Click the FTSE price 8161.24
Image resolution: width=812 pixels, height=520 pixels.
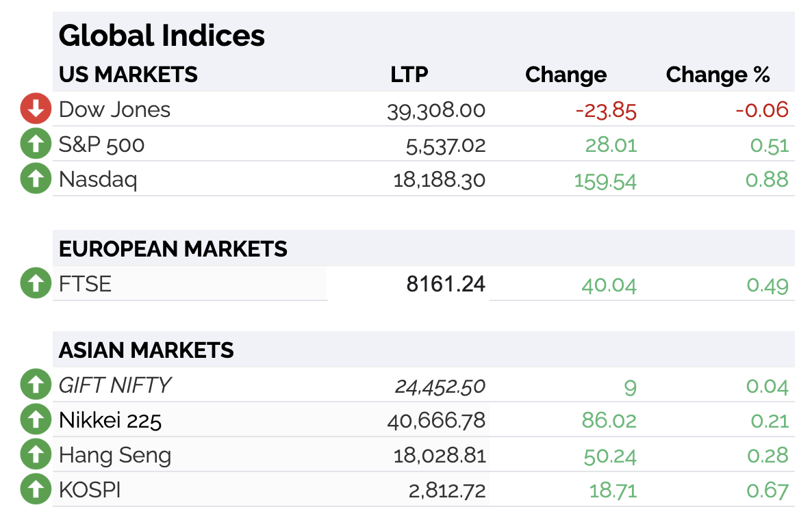pos(446,284)
